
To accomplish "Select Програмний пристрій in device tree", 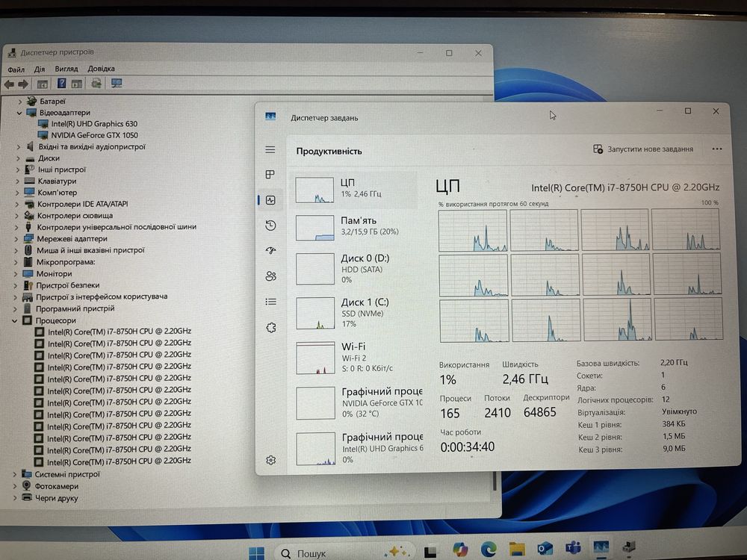I will click(x=75, y=308).
